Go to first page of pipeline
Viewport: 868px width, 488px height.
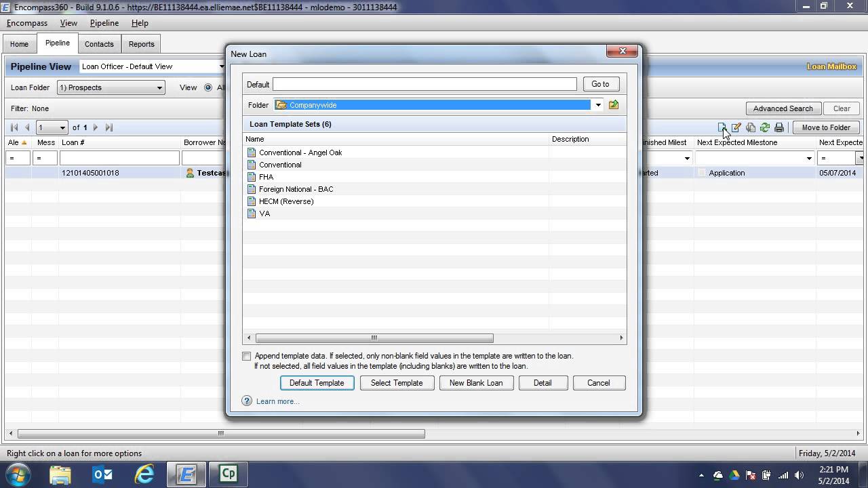tap(14, 127)
